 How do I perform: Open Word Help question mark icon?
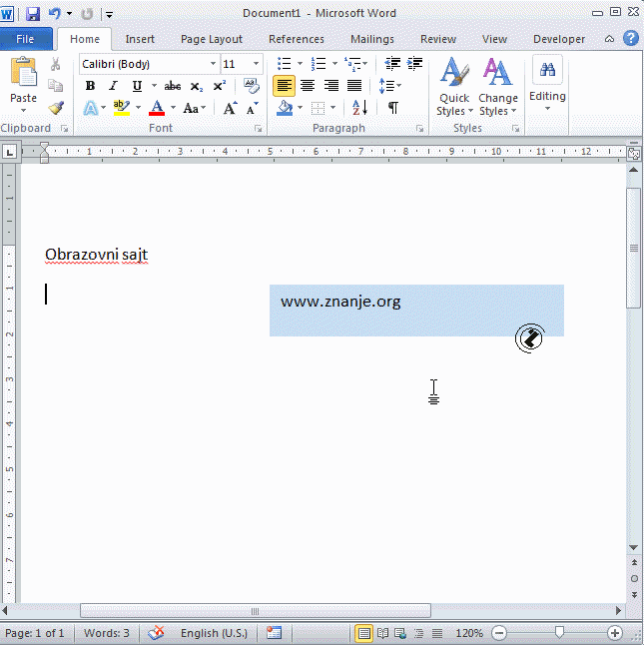(631, 39)
